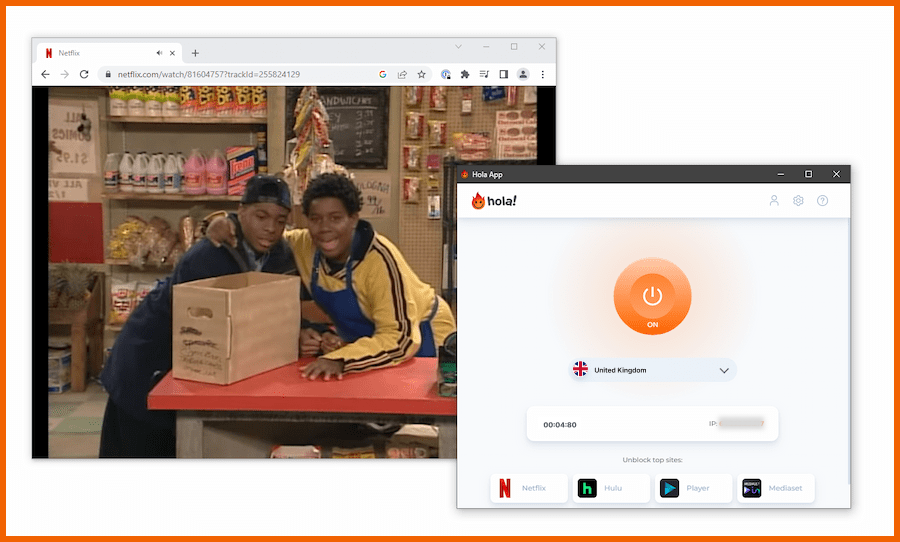
Task: Open Hola help question mark icon
Action: [823, 200]
